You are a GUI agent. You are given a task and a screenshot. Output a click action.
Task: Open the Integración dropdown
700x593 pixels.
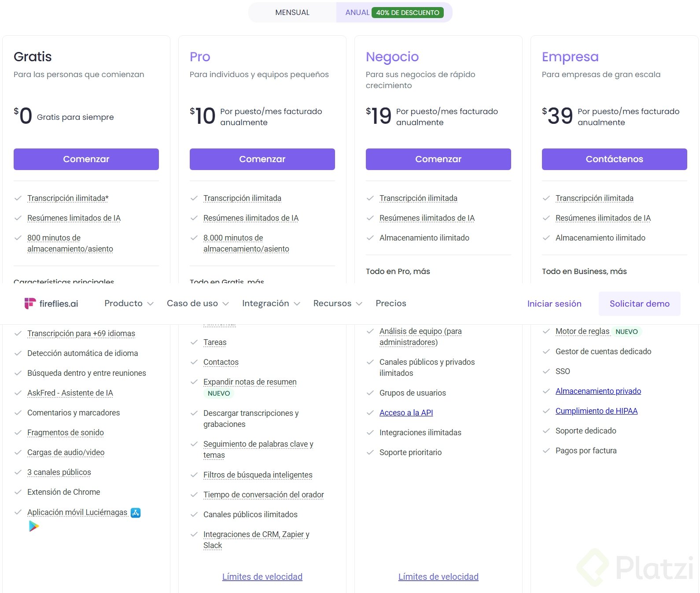[271, 304]
